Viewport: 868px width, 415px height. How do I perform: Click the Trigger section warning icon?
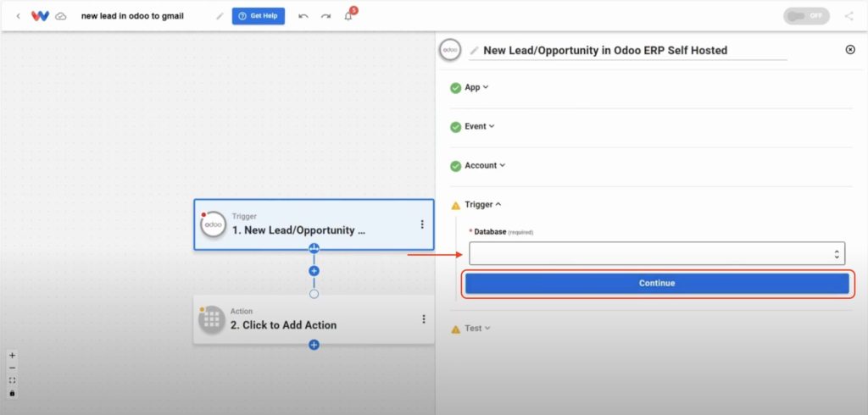[455, 205]
